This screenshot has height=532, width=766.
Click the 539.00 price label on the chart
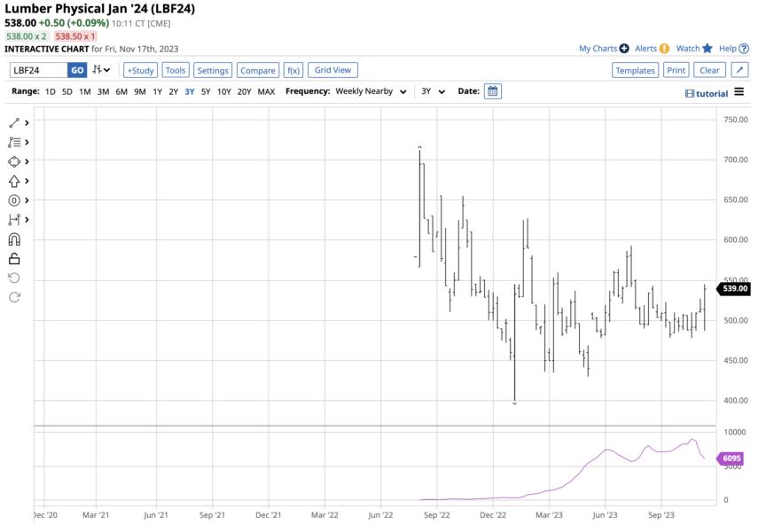(x=735, y=288)
